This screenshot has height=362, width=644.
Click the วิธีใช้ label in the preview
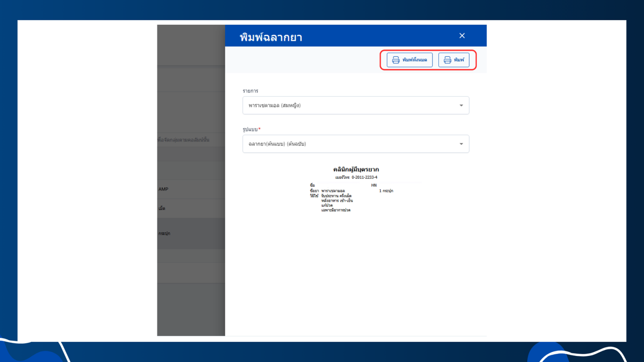314,195
